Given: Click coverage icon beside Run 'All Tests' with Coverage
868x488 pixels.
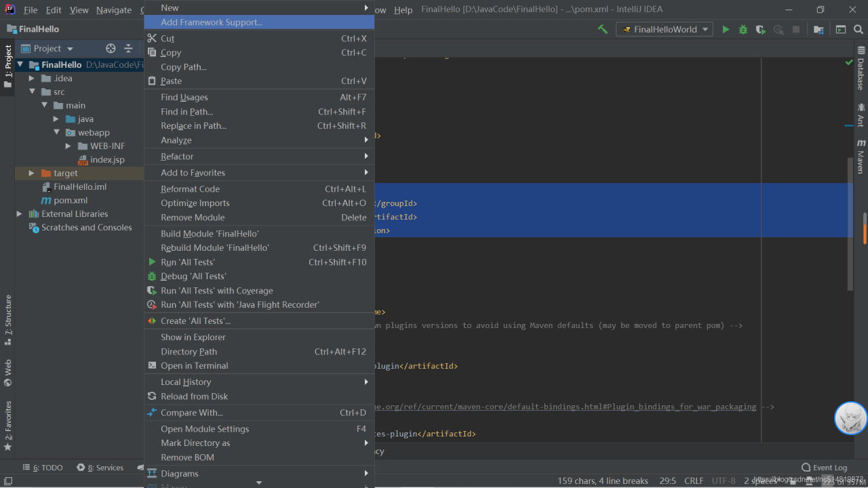Looking at the screenshot, I should (x=153, y=290).
